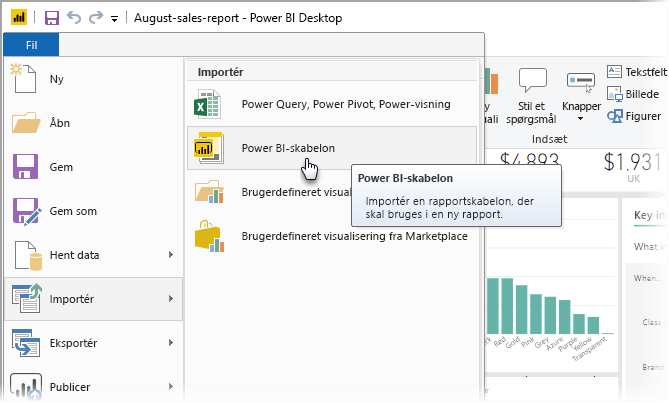Viewport: 669px width, 403px height.
Task: Click the Knapper button icon in ribbon
Action: [x=581, y=81]
